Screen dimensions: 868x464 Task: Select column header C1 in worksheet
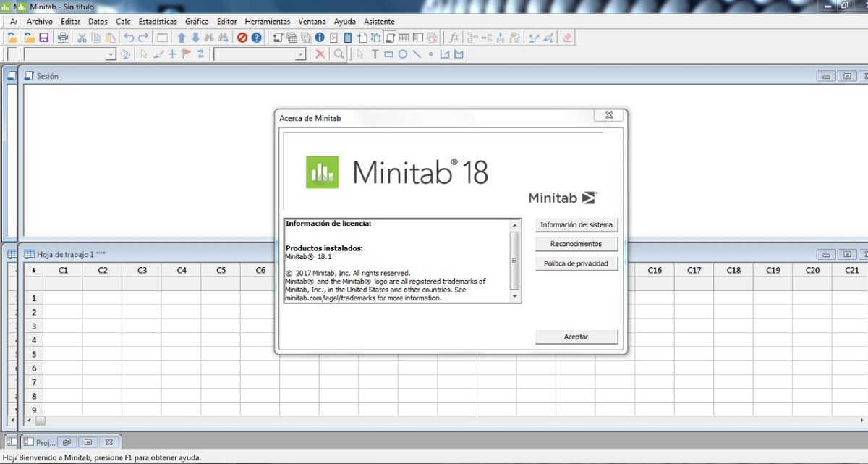[64, 270]
